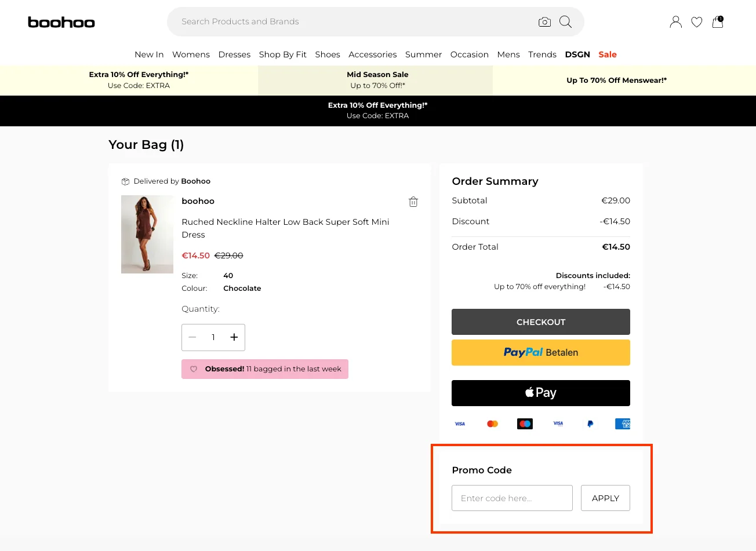Screen dimensions: 756x551
Task: Click the Obsessed bagged badge
Action: (x=265, y=369)
